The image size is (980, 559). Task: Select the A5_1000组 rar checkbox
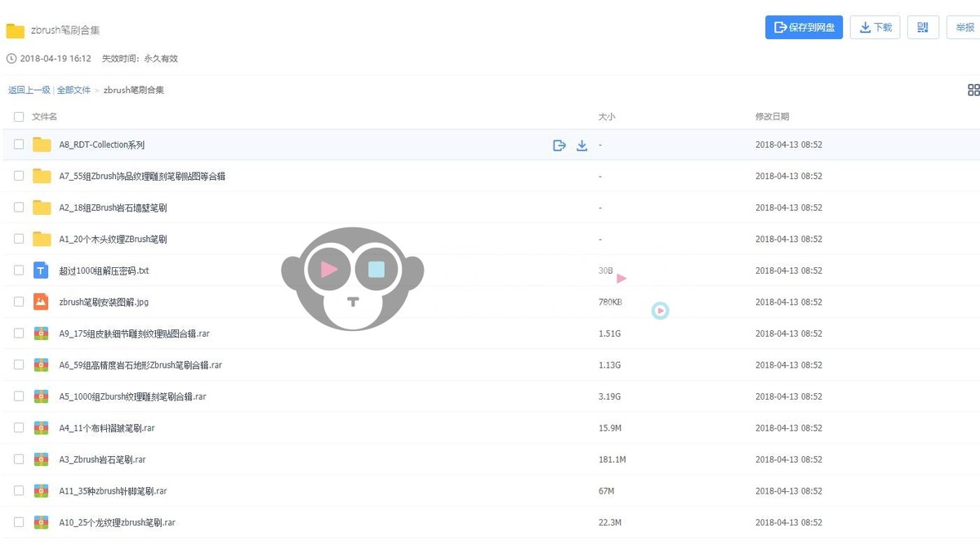(19, 396)
